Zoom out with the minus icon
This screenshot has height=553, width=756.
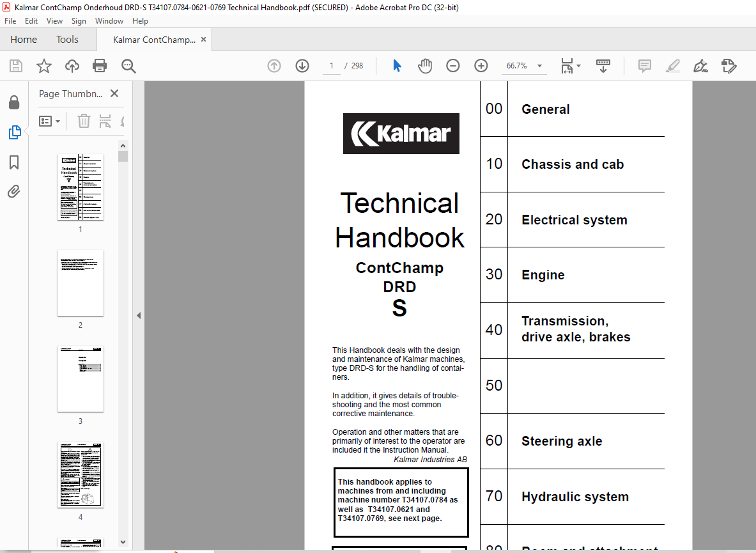pyautogui.click(x=452, y=66)
